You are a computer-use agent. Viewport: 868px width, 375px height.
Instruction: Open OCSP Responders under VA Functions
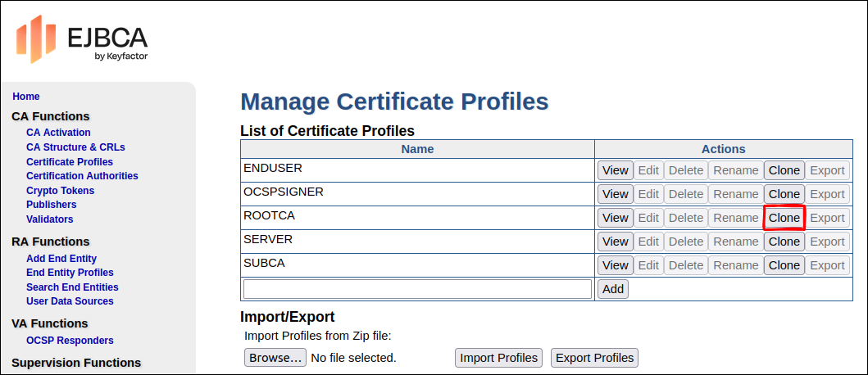(70, 341)
